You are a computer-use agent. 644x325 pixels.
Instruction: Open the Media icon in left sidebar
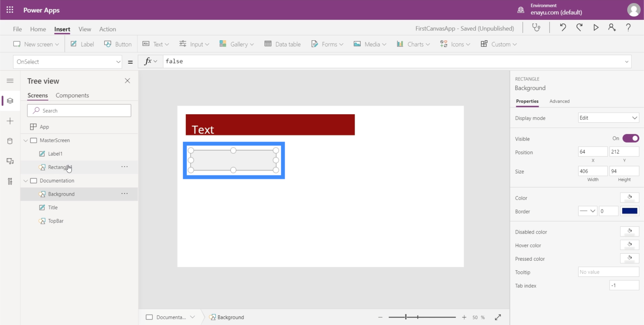click(10, 161)
